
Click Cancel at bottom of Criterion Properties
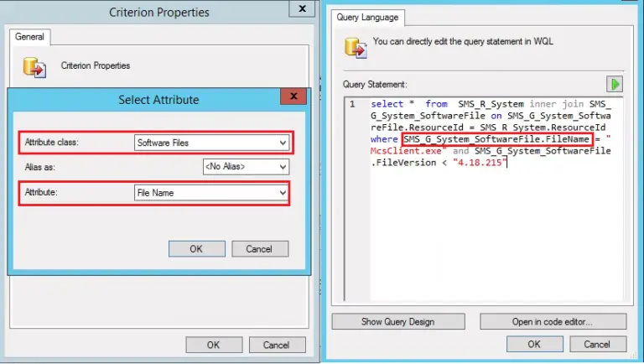coord(276,345)
